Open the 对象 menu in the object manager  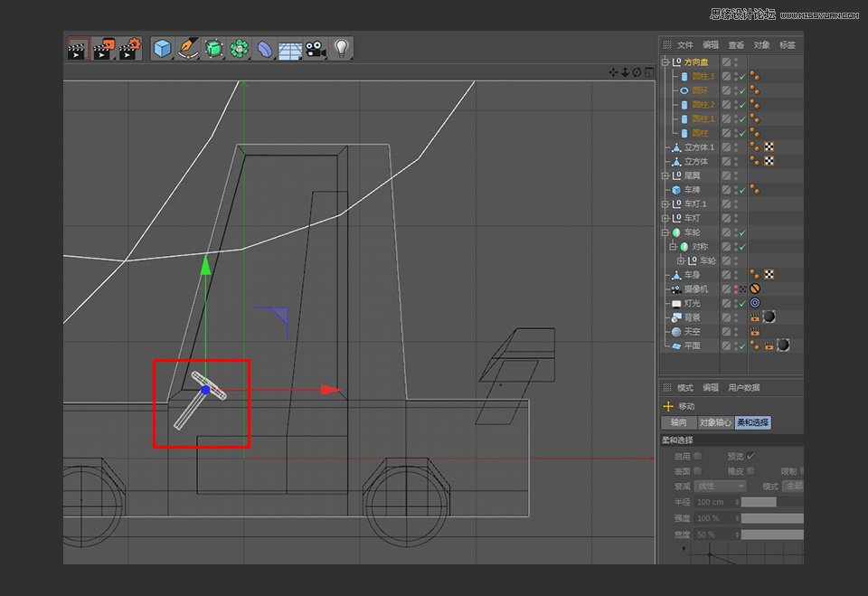[x=761, y=43]
